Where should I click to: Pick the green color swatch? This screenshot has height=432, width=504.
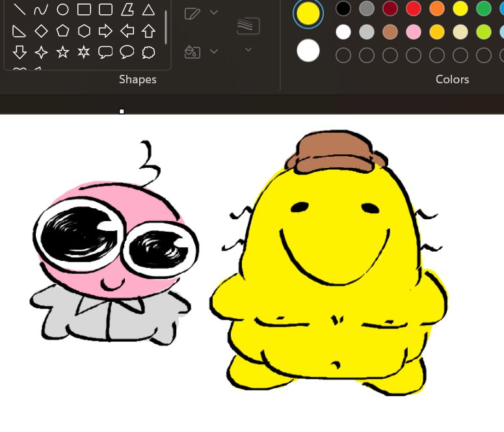[x=484, y=8]
